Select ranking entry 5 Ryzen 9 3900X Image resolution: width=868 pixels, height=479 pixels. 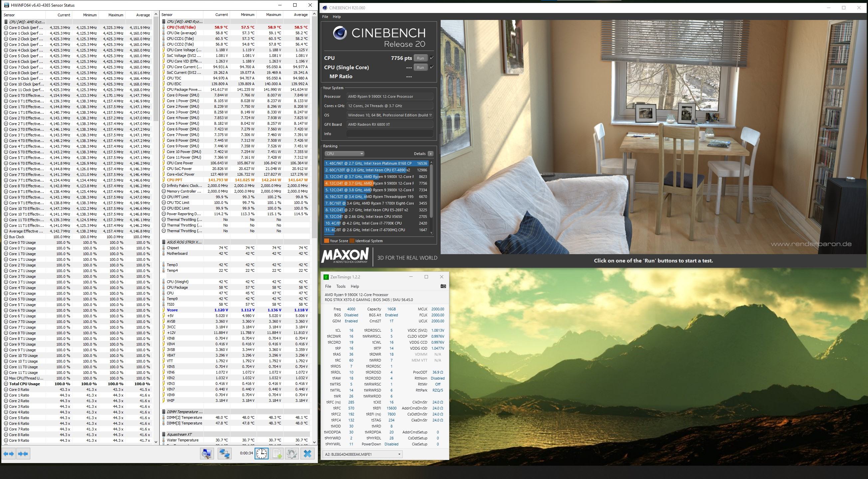click(x=376, y=190)
